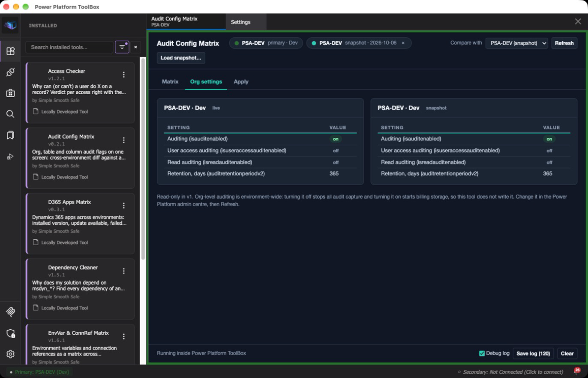The image size is (588, 378).
Task: Close the tool panel with the top-right X
Action: [578, 21]
